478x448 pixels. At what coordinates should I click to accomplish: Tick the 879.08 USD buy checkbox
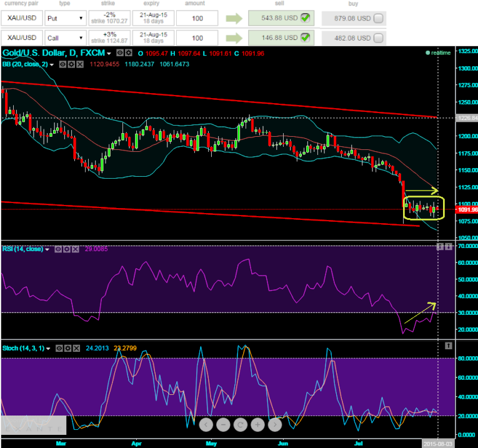coord(379,19)
